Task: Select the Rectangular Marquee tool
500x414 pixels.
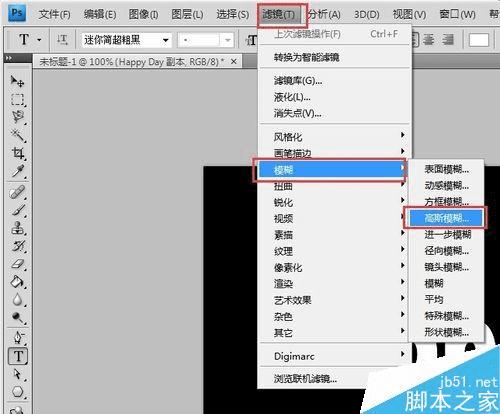Action: coord(17,99)
